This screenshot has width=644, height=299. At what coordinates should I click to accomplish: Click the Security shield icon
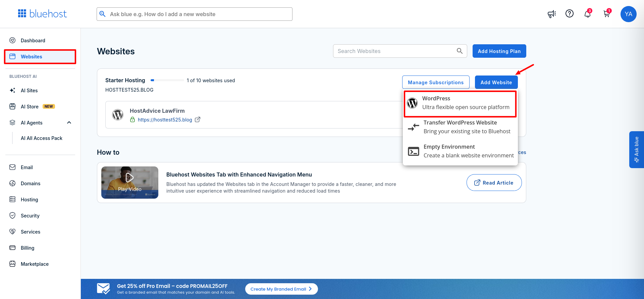click(12, 215)
